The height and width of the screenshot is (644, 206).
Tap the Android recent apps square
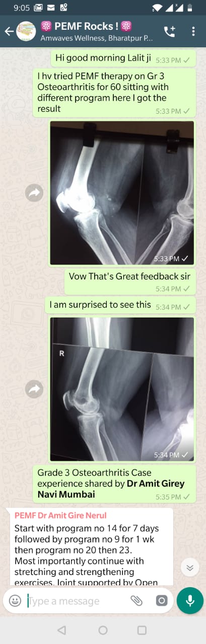tap(142, 630)
